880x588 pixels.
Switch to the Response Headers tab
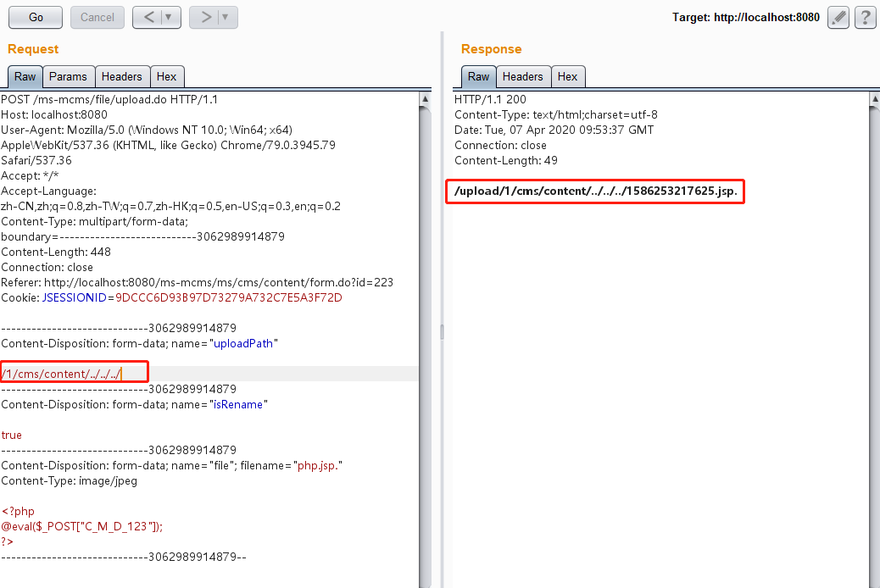coord(522,77)
